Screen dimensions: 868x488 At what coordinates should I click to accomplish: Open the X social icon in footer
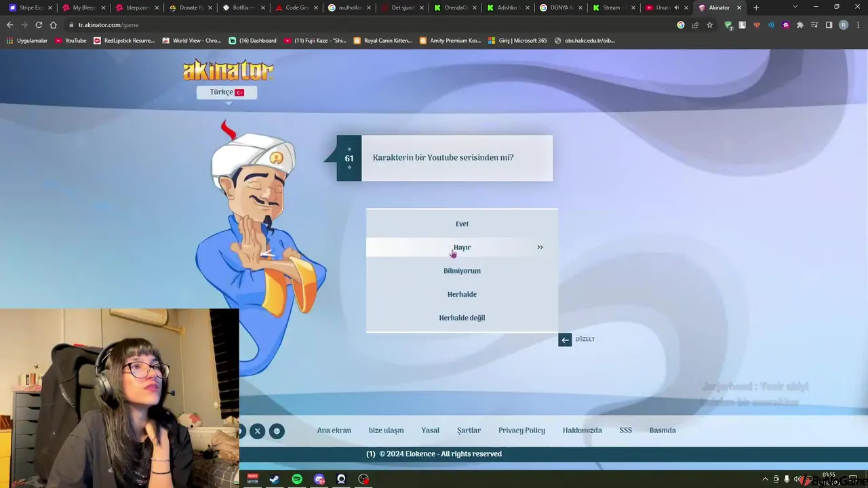258,430
